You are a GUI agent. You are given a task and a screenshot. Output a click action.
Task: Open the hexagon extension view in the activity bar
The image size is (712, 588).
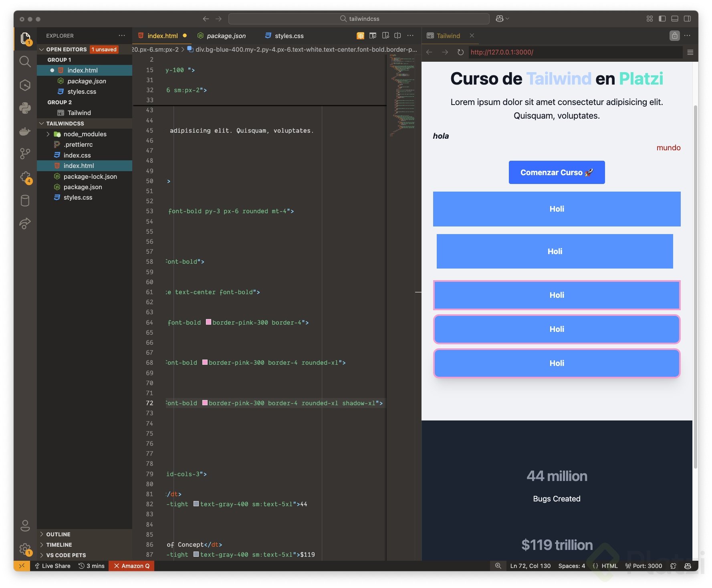click(25, 85)
